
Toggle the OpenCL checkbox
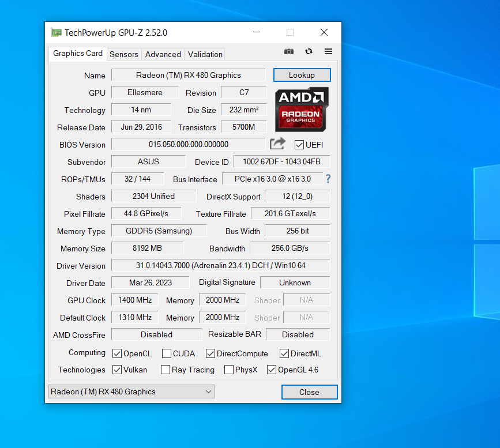pos(117,353)
